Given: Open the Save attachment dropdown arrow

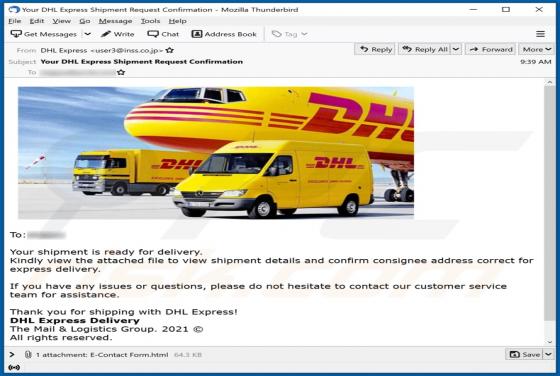Looking at the screenshot, I should coord(548,354).
